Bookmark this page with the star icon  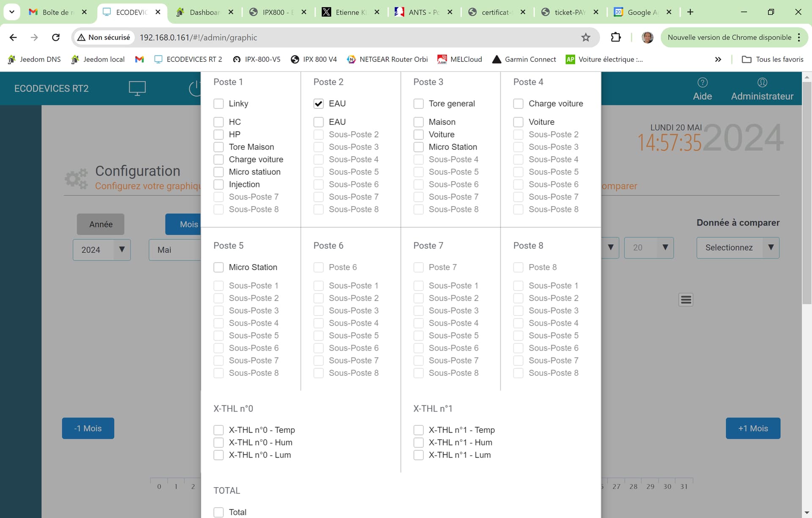[586, 37]
